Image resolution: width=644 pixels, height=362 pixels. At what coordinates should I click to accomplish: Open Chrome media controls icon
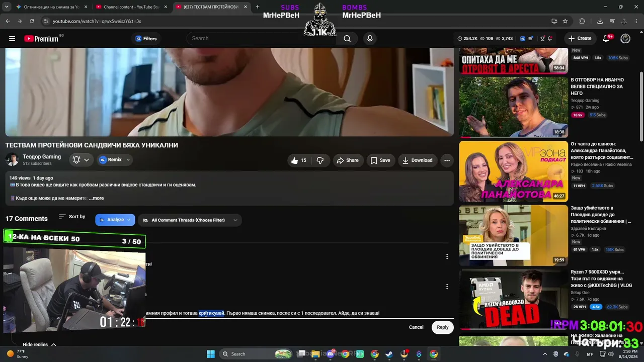pyautogui.click(x=612, y=21)
